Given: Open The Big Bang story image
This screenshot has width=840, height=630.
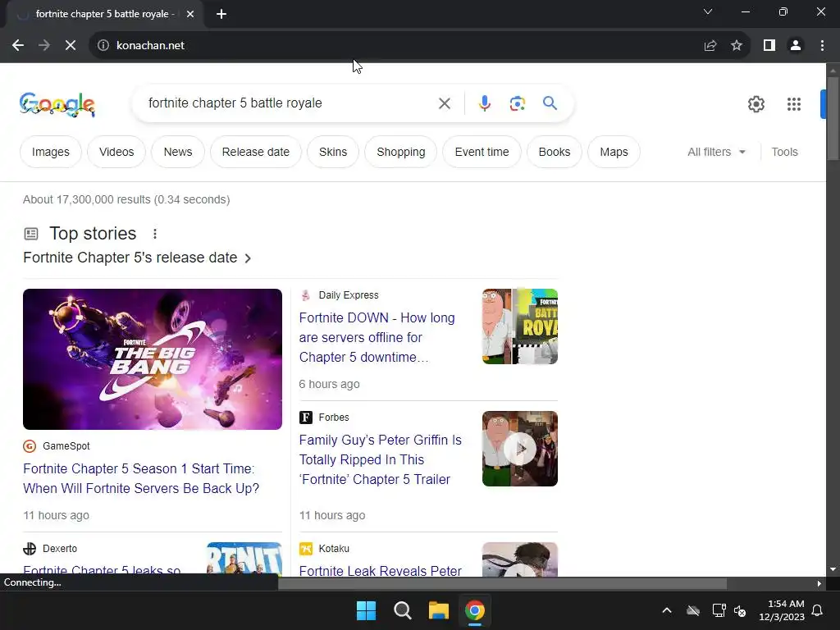Looking at the screenshot, I should point(152,359).
